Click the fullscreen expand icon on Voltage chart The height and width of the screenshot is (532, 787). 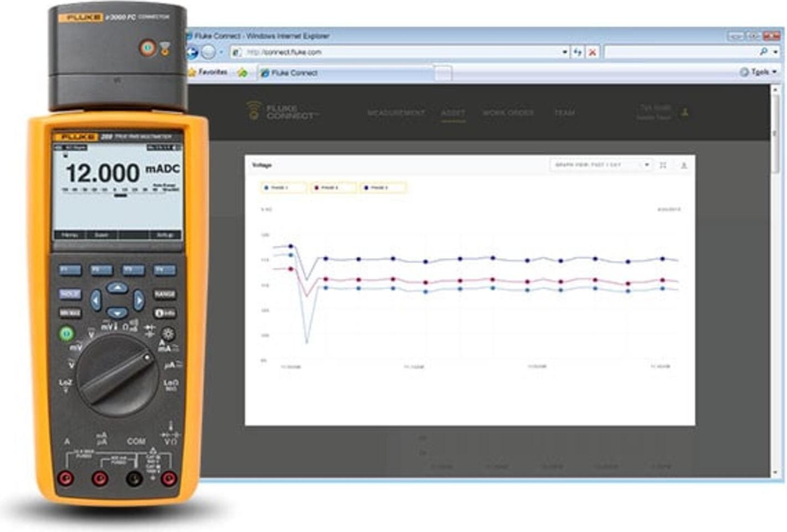(663, 165)
